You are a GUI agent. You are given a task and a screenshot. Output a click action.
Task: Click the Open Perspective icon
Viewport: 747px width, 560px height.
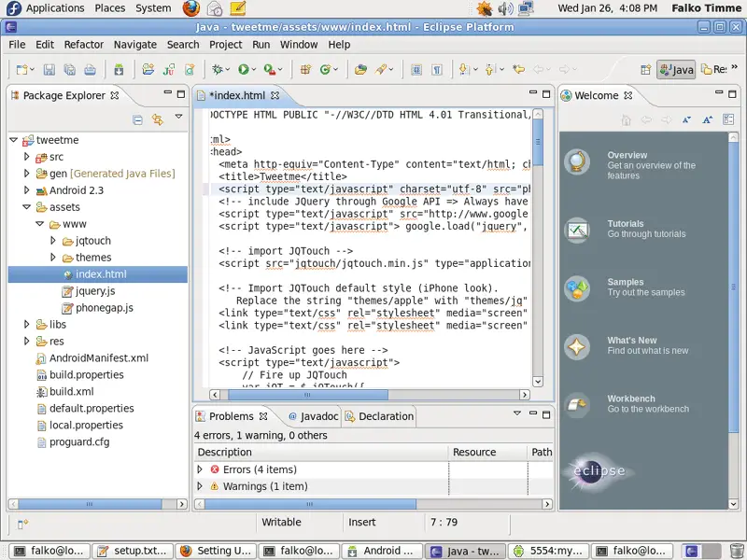tap(645, 69)
